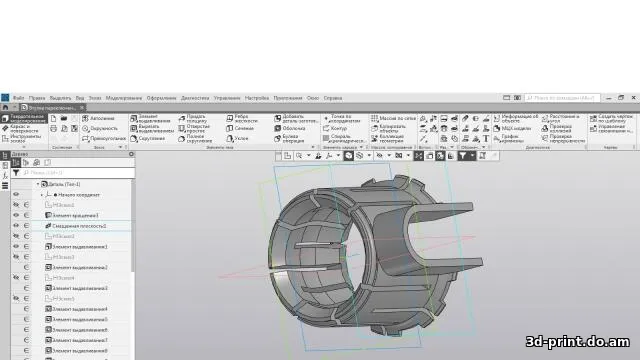The height and width of the screenshot is (360, 640).
Task: Click the Оболочка shell tool
Action: [x=290, y=129]
